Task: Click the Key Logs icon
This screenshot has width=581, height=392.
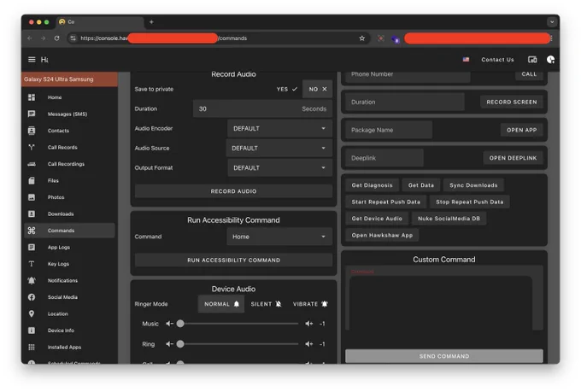Action: [32, 264]
